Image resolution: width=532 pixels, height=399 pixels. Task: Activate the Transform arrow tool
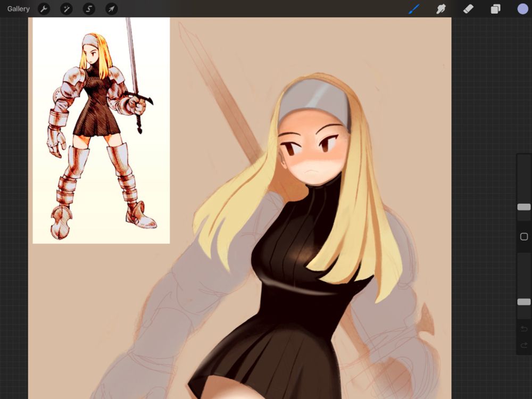111,9
